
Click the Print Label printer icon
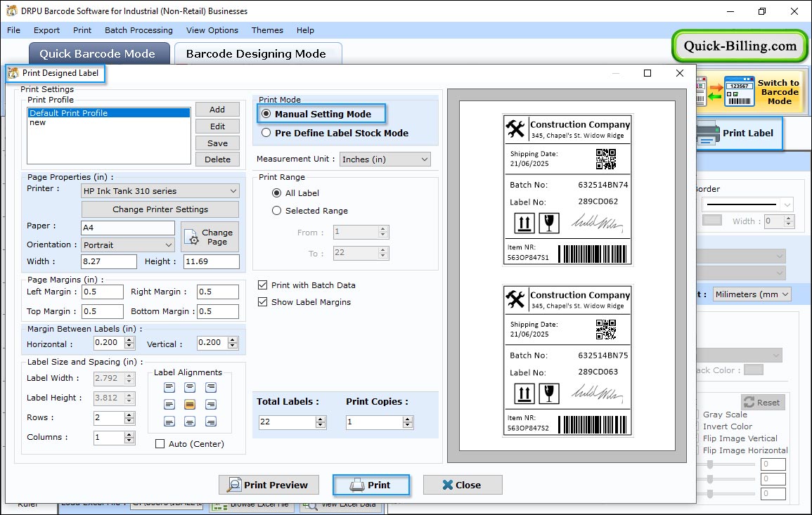[707, 133]
